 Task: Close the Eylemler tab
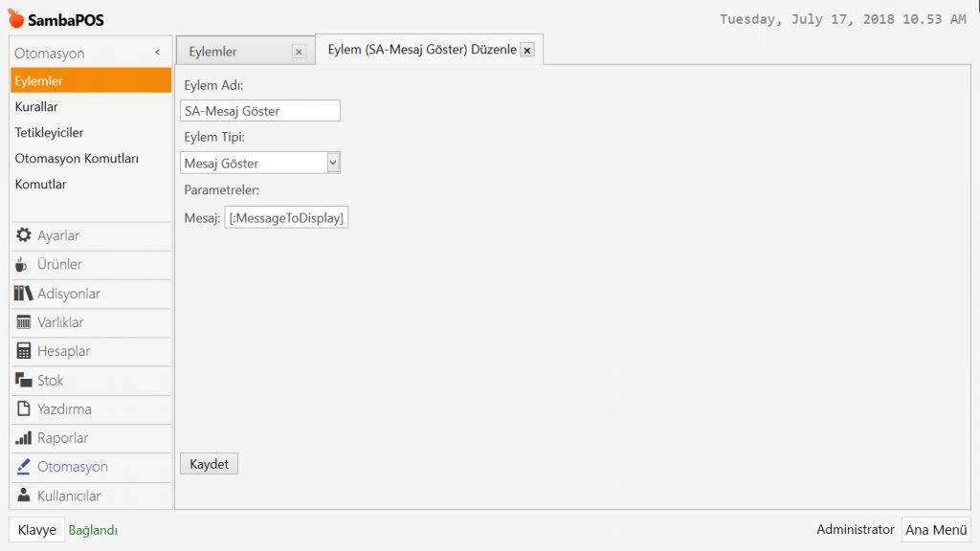click(x=299, y=52)
